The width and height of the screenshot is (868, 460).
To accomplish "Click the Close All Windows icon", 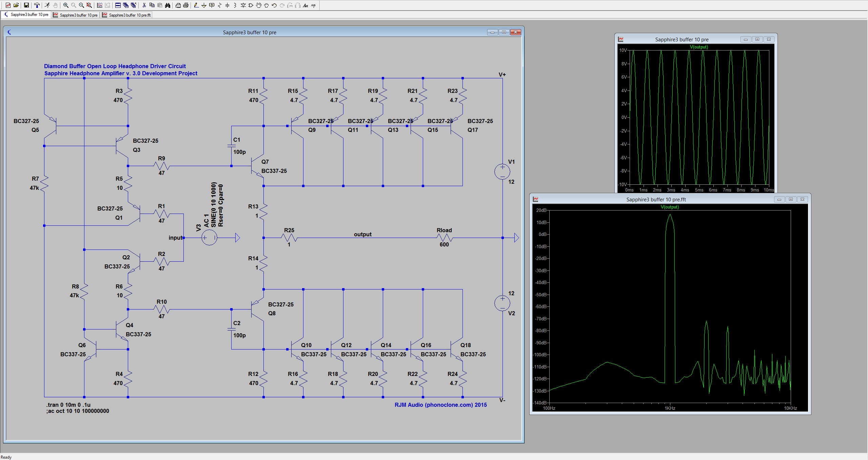I will click(x=134, y=5).
